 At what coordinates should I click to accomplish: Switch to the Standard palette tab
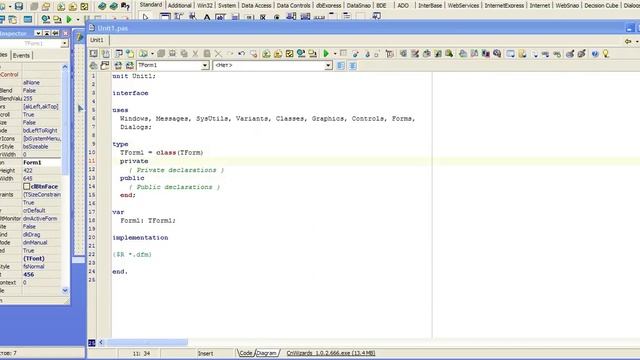click(x=151, y=5)
